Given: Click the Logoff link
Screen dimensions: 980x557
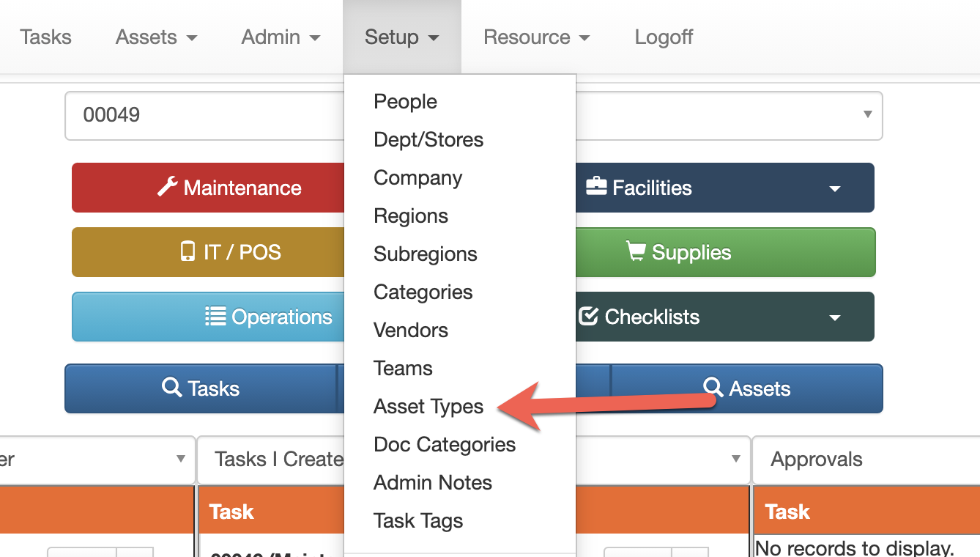Looking at the screenshot, I should 664,37.
